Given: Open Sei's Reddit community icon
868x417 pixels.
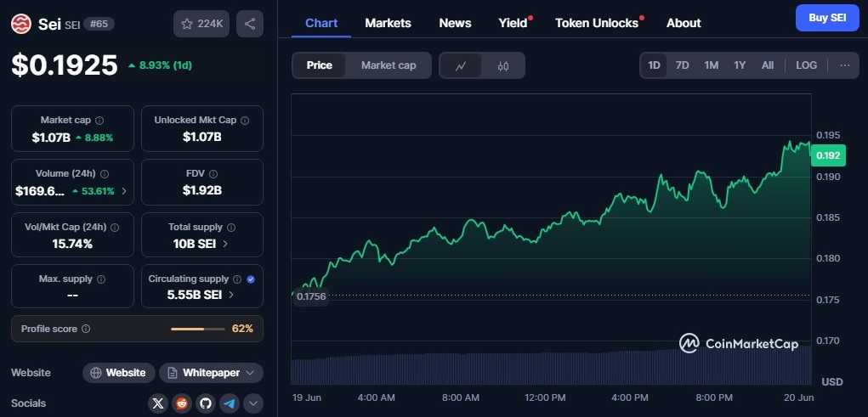Looking at the screenshot, I should 182,403.
